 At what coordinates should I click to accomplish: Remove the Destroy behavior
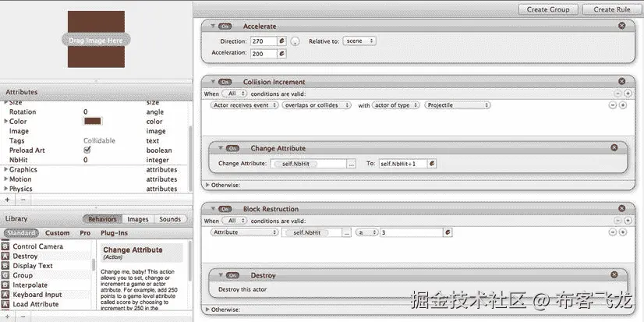point(614,274)
